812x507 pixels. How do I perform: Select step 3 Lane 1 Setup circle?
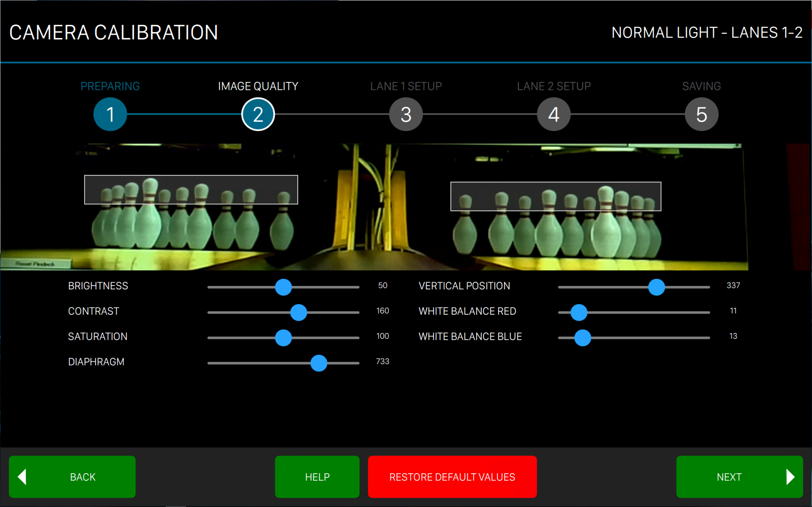click(x=406, y=114)
